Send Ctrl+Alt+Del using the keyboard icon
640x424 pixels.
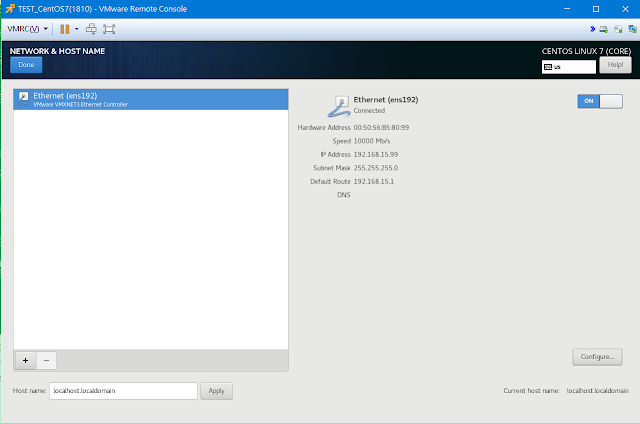click(x=91, y=29)
